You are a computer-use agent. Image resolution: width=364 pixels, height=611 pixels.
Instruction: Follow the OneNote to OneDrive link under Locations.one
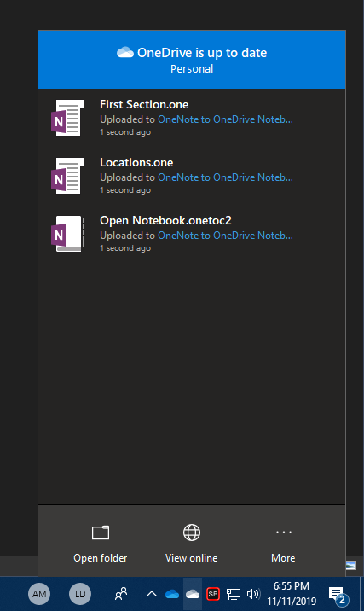pos(225,177)
